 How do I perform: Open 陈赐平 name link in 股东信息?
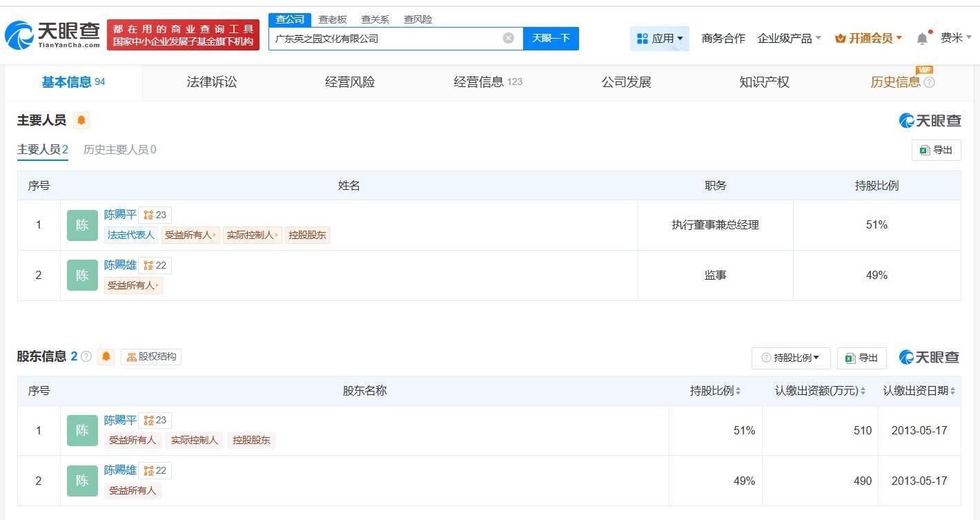point(120,420)
